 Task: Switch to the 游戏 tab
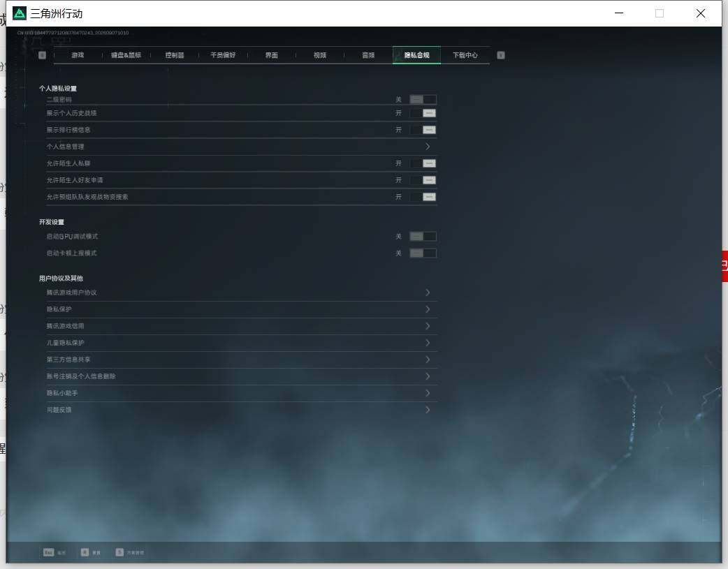(x=78, y=55)
